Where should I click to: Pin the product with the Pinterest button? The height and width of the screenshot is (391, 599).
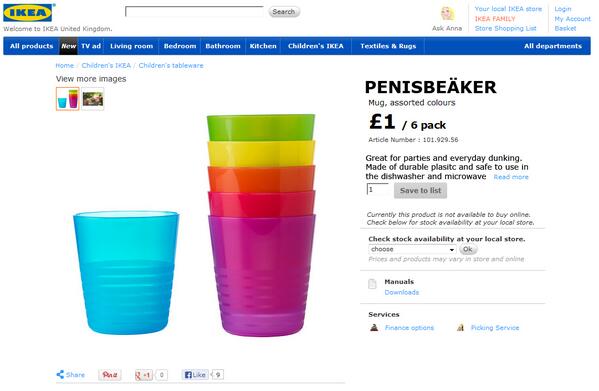point(110,375)
